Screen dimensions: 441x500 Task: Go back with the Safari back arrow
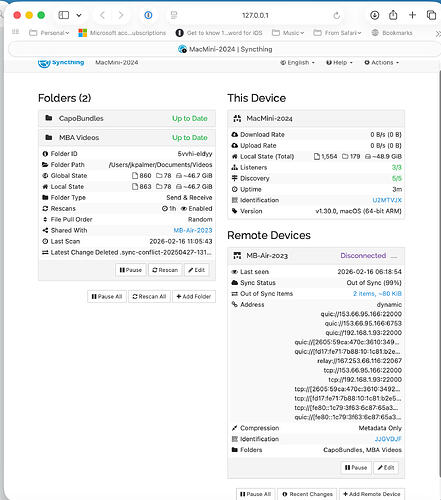click(102, 15)
